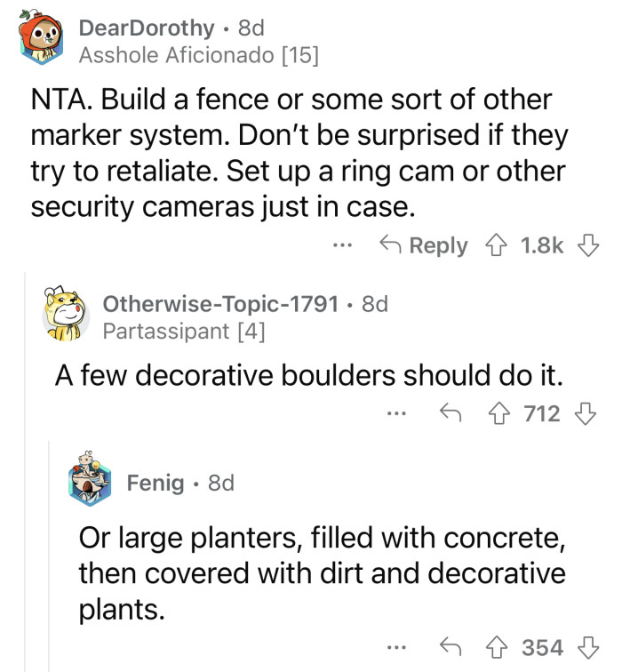Downvote the decorative boulders comment
Viewport: 622px width, 672px height.
click(584, 412)
